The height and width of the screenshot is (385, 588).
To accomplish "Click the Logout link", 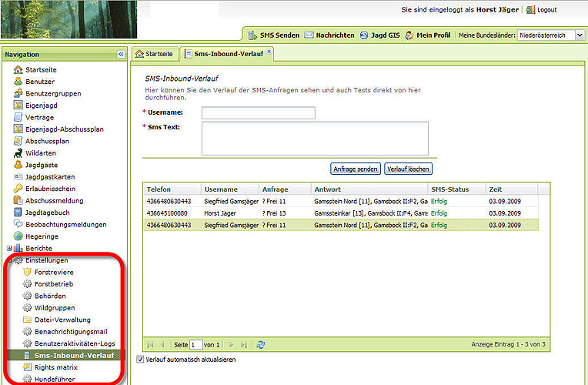I will point(546,10).
